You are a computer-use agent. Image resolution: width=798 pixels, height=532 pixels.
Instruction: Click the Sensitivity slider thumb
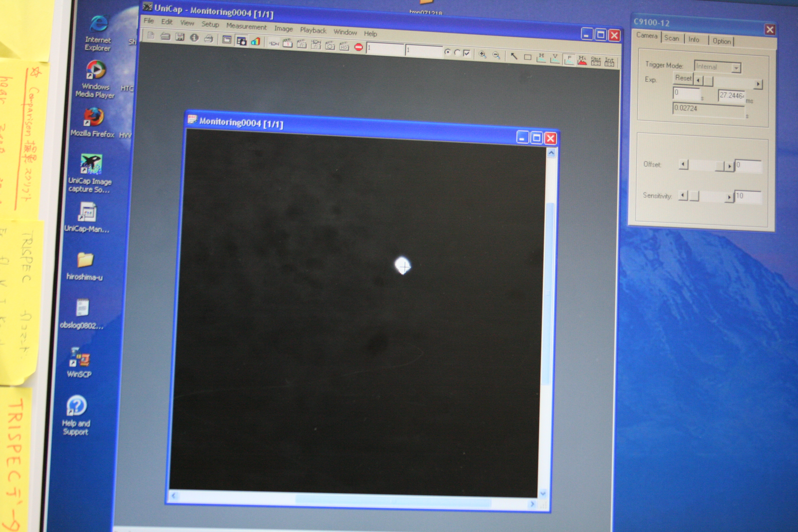point(694,196)
